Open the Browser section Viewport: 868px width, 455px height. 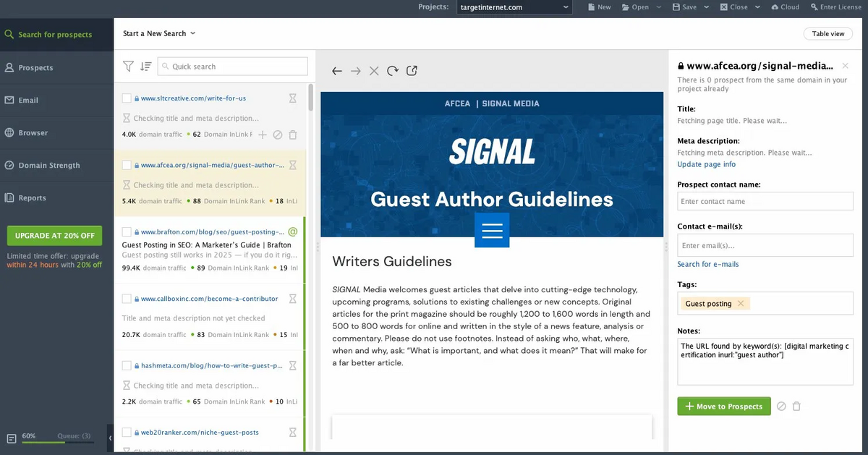[x=56, y=132]
